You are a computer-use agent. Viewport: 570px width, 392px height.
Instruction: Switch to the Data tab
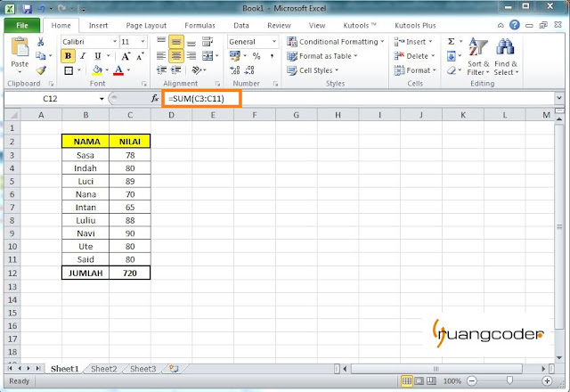[x=241, y=26]
